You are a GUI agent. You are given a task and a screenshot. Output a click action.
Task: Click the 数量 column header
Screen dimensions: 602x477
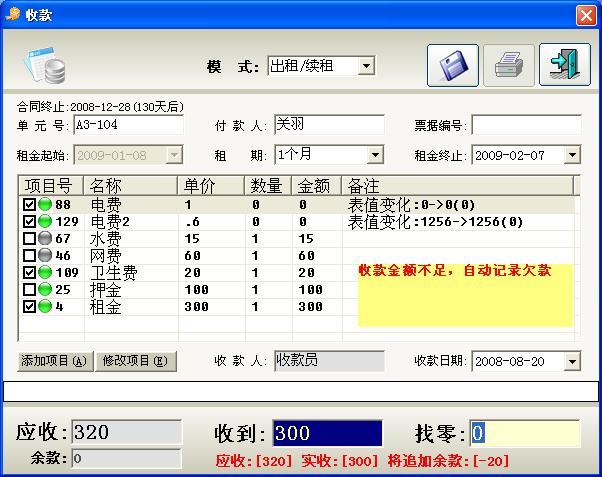(268, 186)
